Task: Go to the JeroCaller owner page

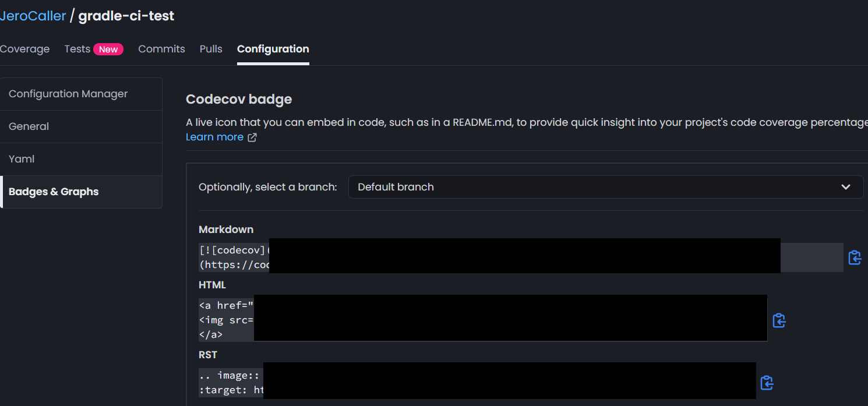Action: click(x=33, y=16)
